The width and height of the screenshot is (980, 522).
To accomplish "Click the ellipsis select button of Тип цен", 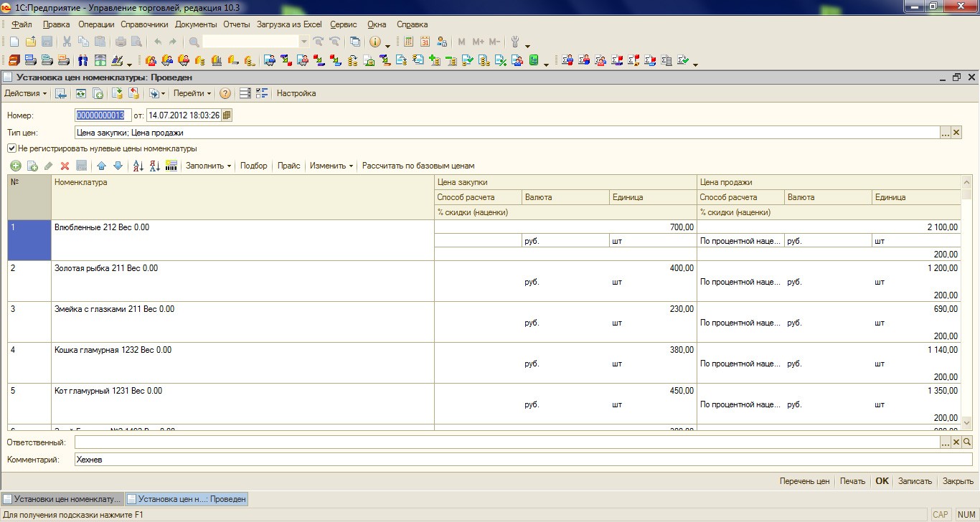I will point(946,133).
